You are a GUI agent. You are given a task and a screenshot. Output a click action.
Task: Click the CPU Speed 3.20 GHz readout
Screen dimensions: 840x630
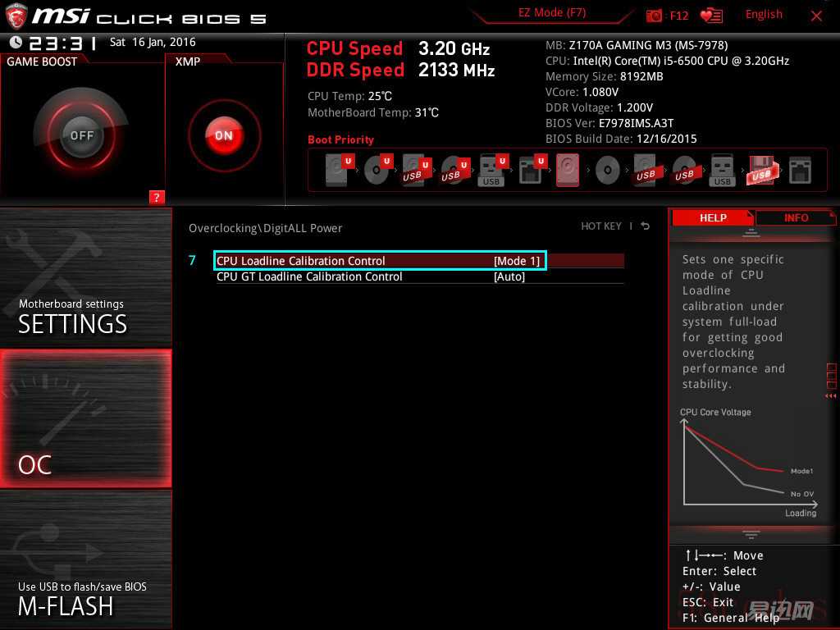pyautogui.click(x=398, y=48)
